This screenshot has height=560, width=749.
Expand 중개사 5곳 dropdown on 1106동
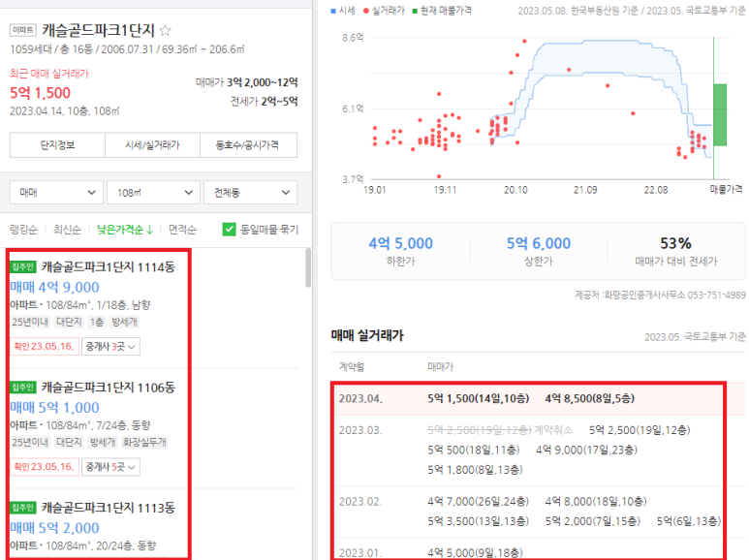coord(110,467)
